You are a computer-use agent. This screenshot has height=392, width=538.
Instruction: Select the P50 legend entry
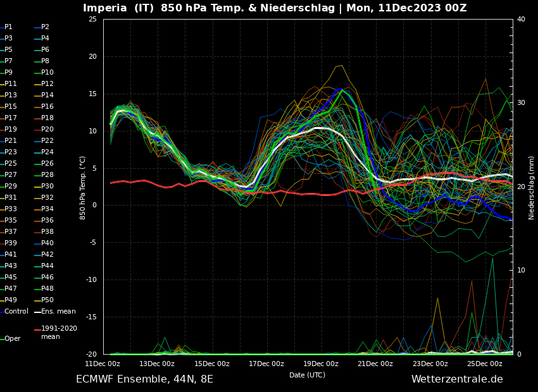click(47, 300)
